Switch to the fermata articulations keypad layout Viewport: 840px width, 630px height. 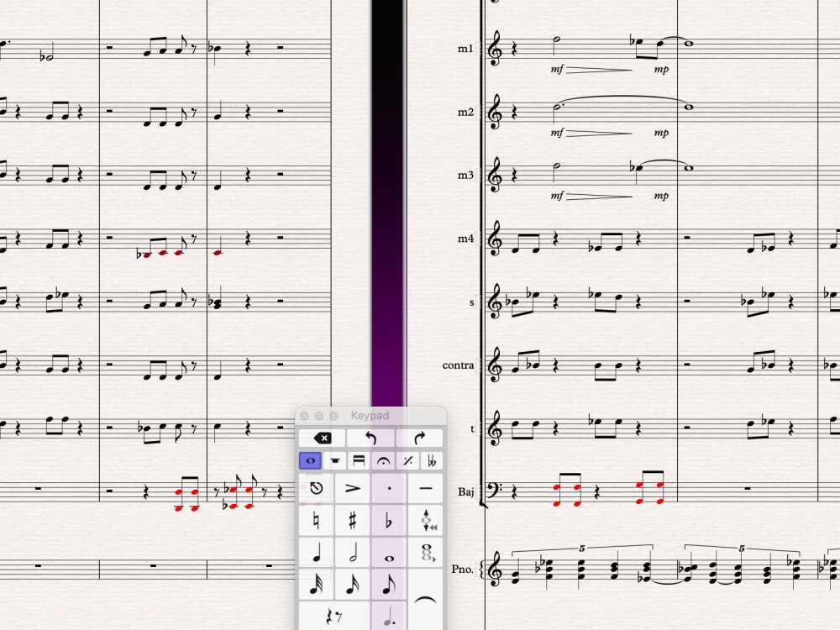[383, 460]
